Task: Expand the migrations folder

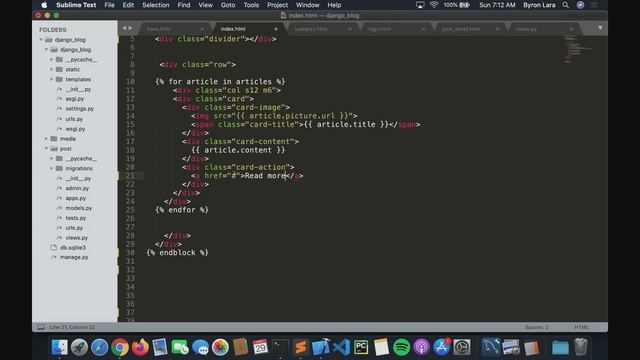Action: pyautogui.click(x=52, y=168)
